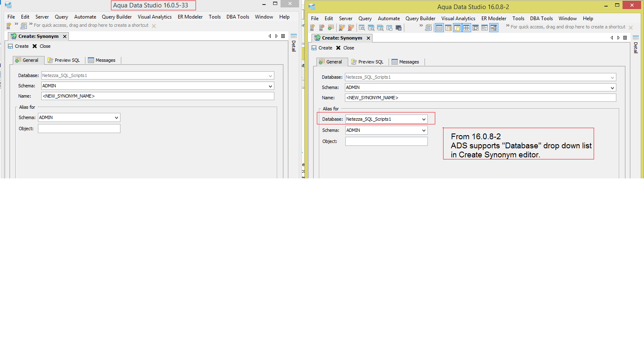Click the table icon with green dot, right toolbar
Image resolution: width=644 pixels, height=351 pixels.
[x=331, y=28]
